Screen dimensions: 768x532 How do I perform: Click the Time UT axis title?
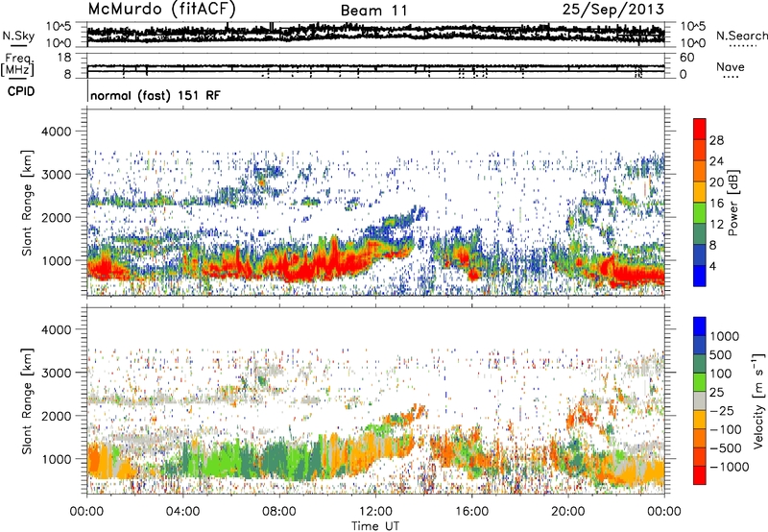coord(375,526)
